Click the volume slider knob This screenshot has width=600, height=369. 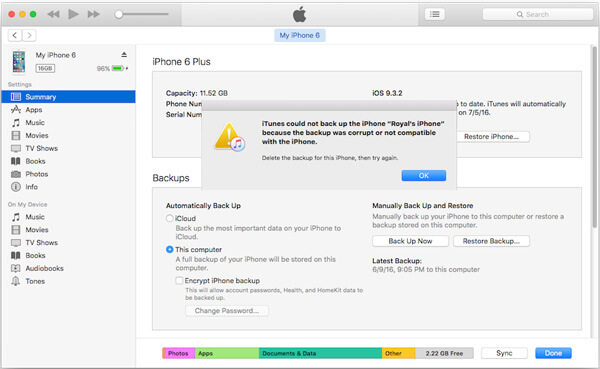119,14
